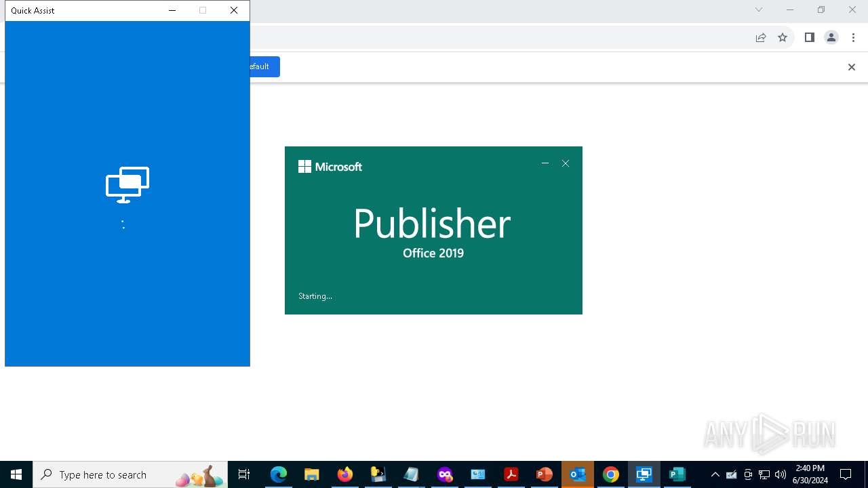This screenshot has width=868, height=488.
Task: Dismiss the Chrome default browser bar
Action: [852, 67]
